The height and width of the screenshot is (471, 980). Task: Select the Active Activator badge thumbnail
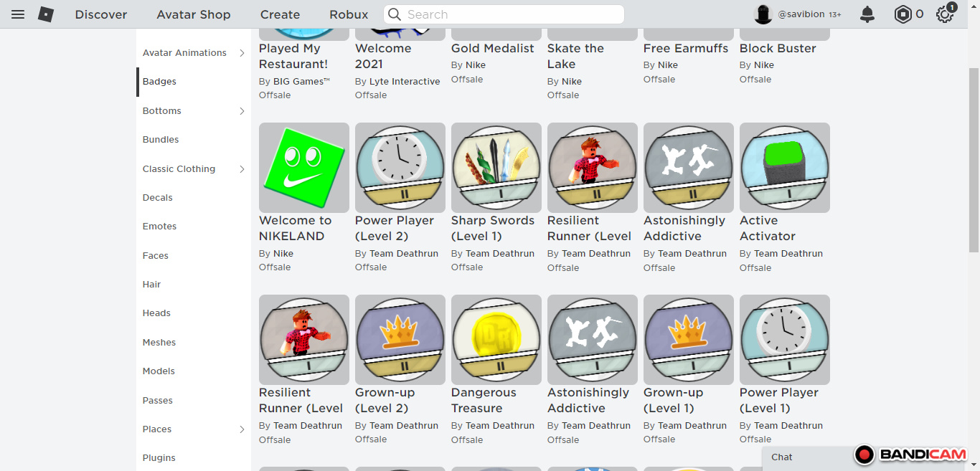click(x=785, y=168)
